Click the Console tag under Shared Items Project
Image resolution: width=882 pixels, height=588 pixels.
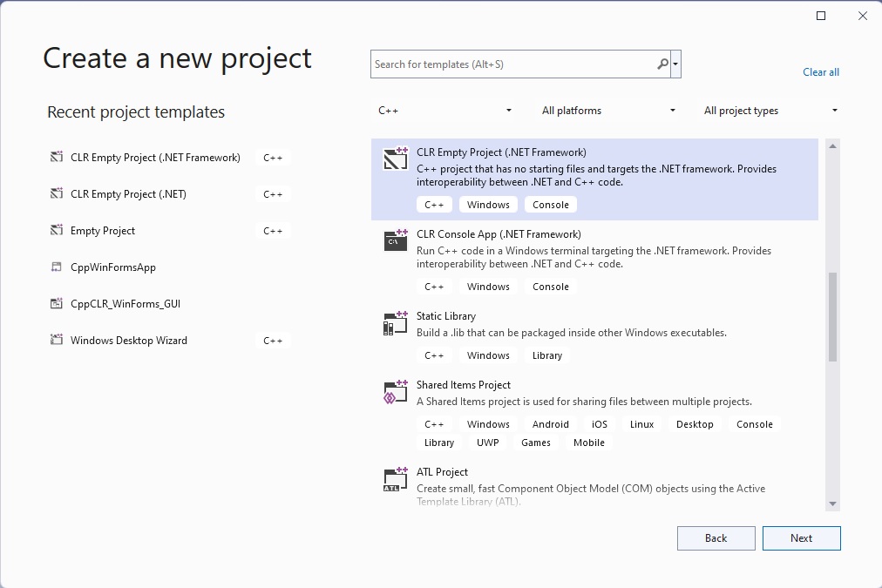[754, 424]
